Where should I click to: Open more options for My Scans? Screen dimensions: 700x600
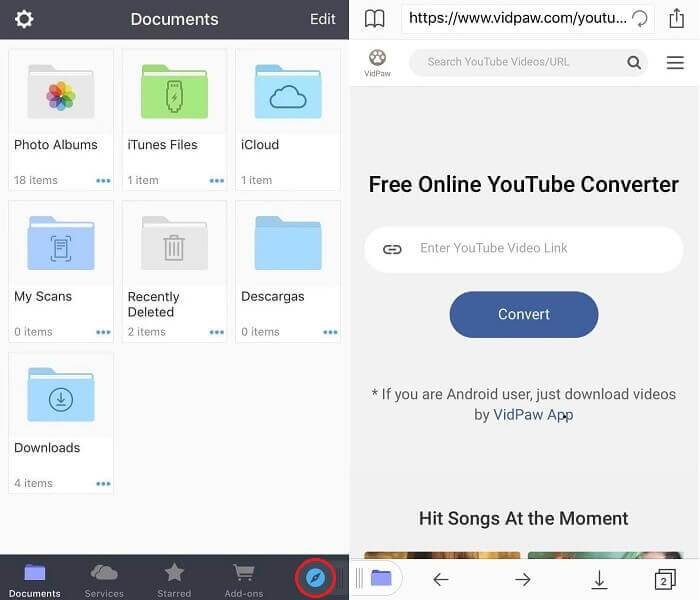point(103,332)
